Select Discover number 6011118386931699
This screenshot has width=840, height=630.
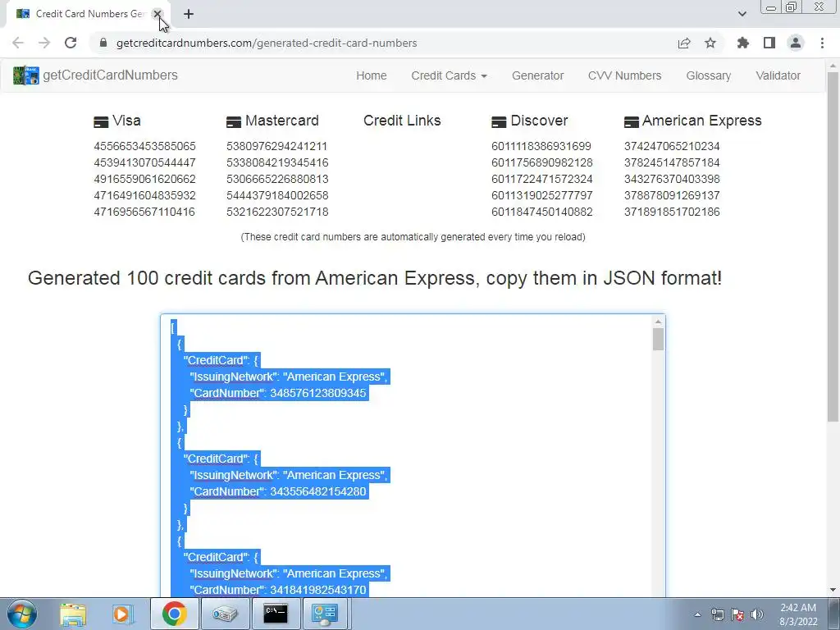[541, 146]
